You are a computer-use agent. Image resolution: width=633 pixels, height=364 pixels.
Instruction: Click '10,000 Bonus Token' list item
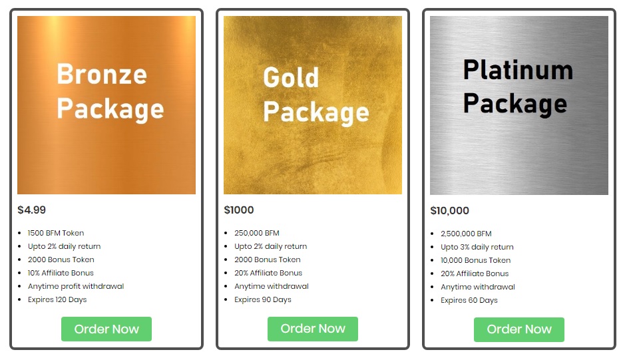476,260
